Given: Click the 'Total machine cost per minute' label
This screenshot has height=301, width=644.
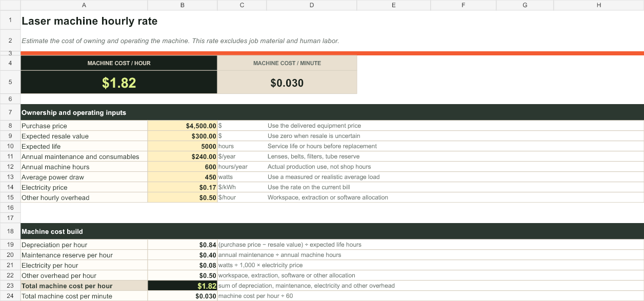Looking at the screenshot, I should 84,296.
